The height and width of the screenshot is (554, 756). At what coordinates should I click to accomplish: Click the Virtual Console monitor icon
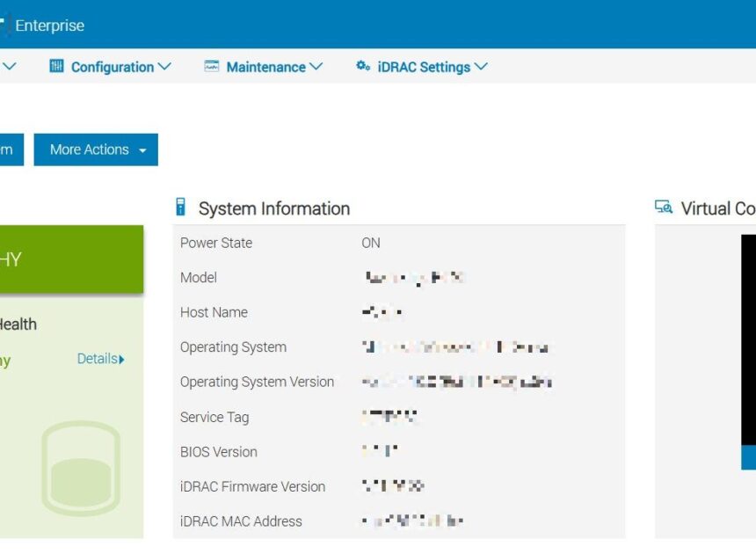(664, 207)
